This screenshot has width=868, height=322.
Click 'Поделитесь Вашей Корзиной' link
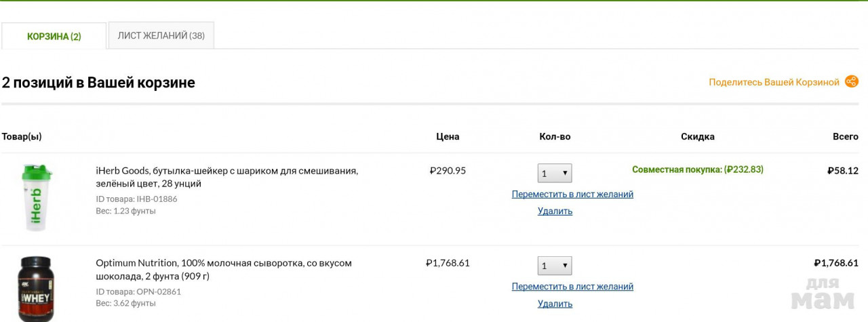pos(774,82)
